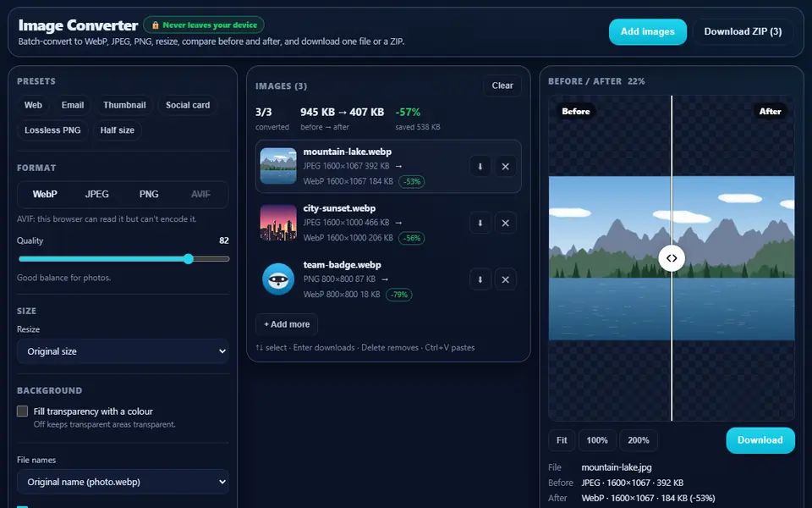812x508 pixels.
Task: Download the previewed image
Action: pyautogui.click(x=760, y=440)
